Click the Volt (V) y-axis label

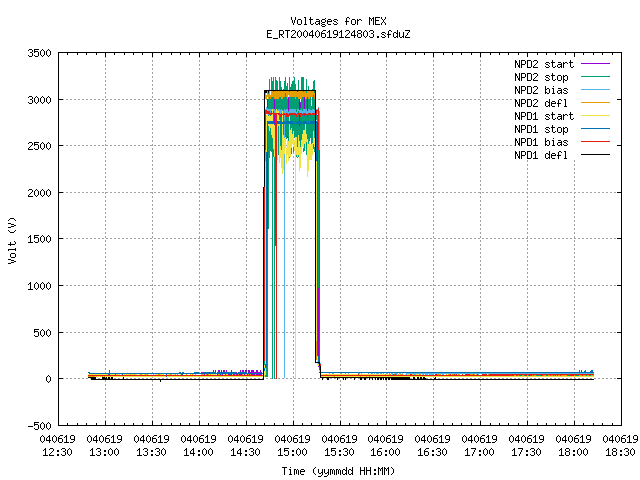[x=12, y=241]
